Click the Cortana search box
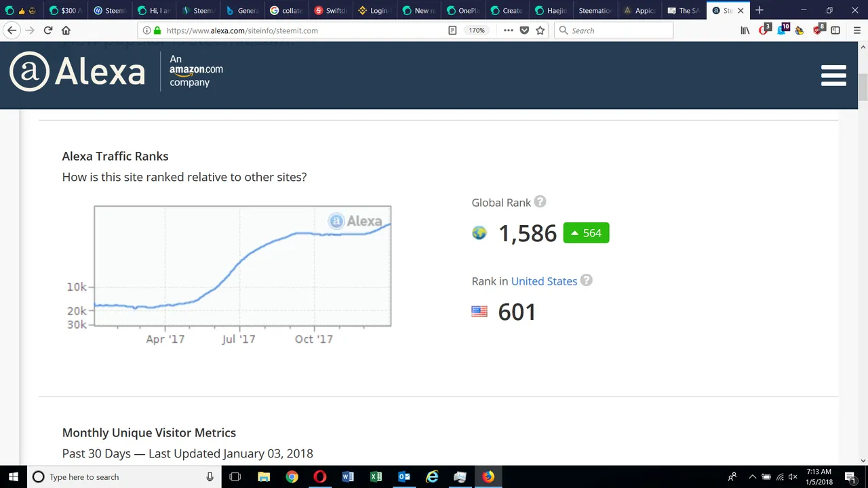868x488 pixels. click(124, 476)
